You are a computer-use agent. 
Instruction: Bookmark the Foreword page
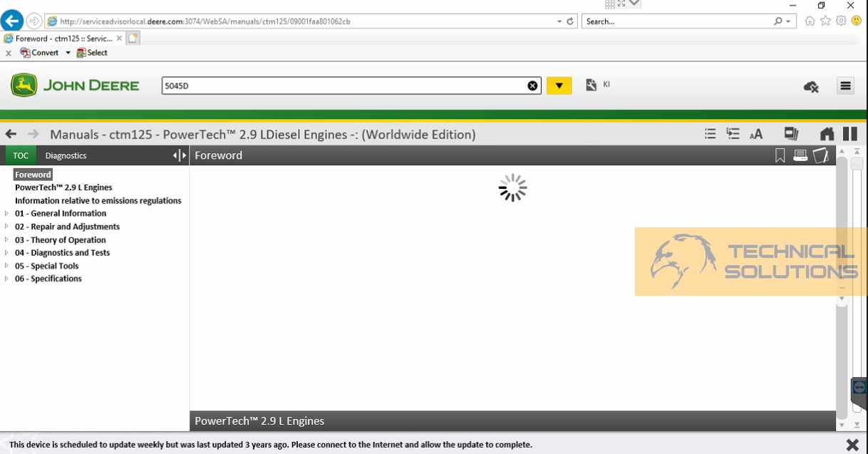click(x=780, y=155)
